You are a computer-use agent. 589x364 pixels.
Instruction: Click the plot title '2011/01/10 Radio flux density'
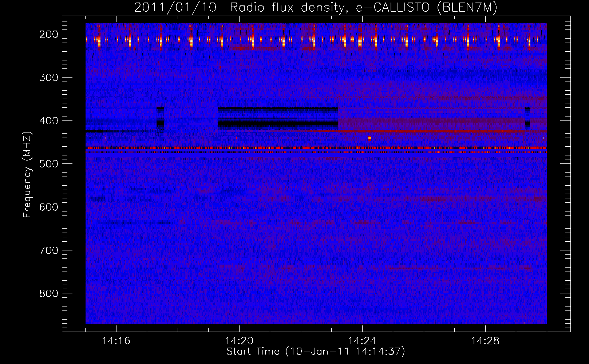316,8
